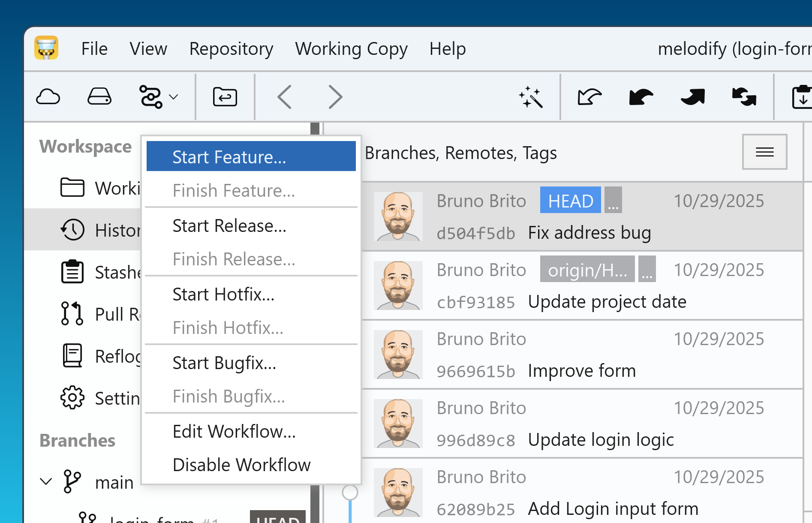The height and width of the screenshot is (523, 812).
Task: Click the Push up-arrow icon
Action: click(693, 96)
